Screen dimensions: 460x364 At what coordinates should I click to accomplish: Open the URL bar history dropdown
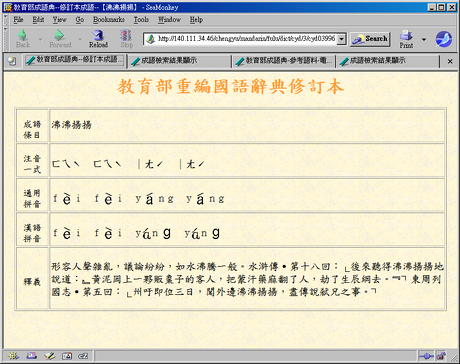coord(341,39)
